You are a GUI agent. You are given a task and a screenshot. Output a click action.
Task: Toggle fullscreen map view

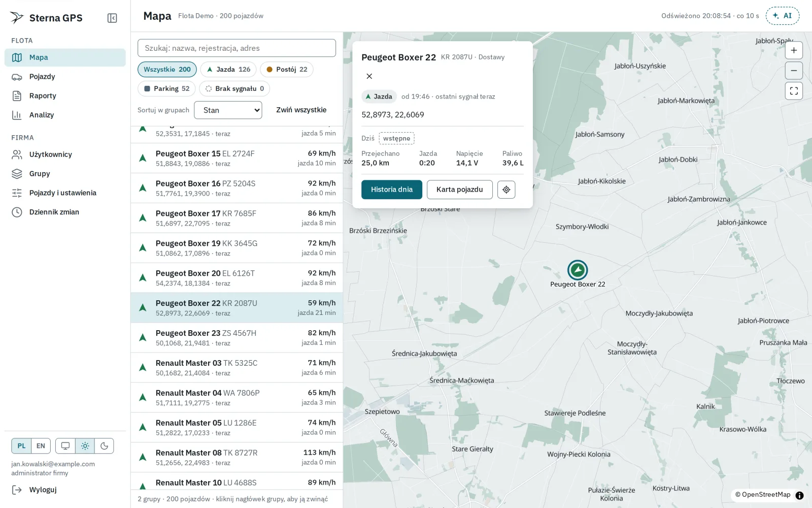(794, 91)
